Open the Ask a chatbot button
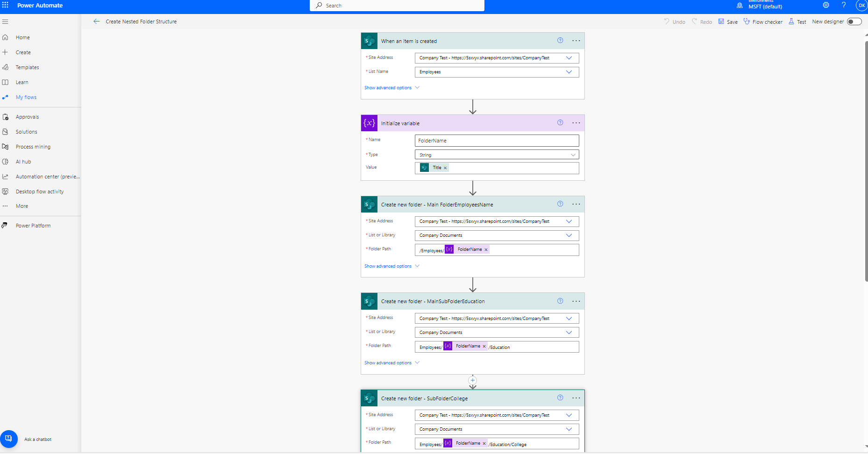 click(8, 439)
